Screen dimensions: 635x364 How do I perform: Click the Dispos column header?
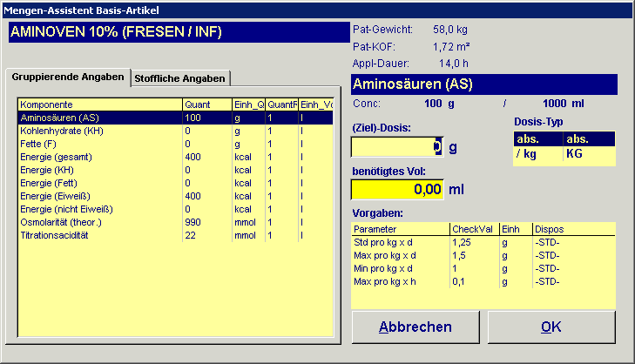(x=574, y=229)
